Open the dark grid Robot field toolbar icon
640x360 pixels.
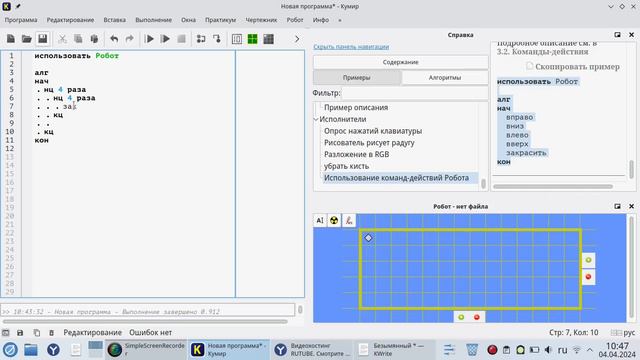coord(269,39)
